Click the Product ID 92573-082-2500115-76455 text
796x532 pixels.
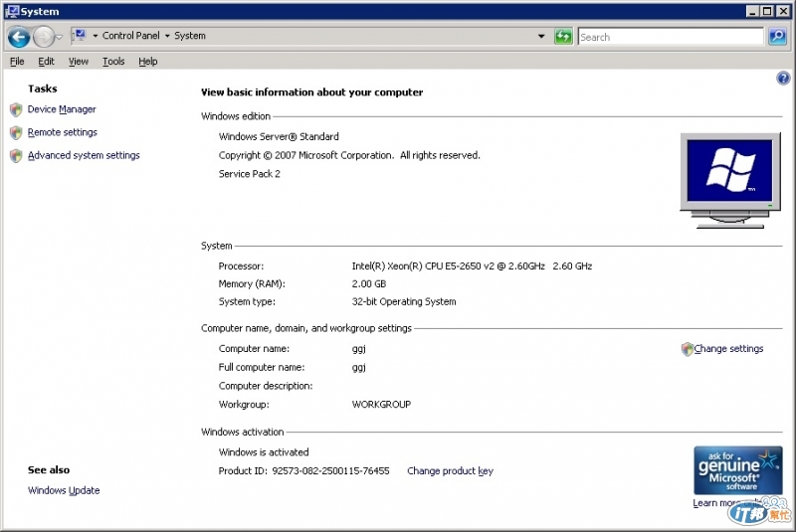click(x=303, y=471)
